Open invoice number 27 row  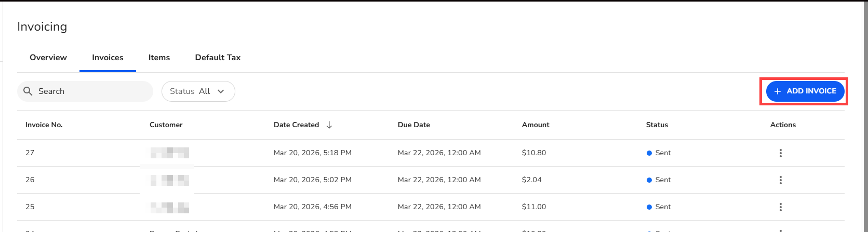30,153
